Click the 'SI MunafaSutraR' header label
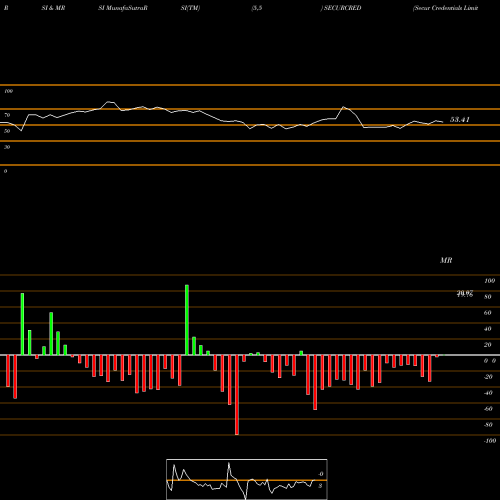The width and height of the screenshot is (500, 500). [x=123, y=8]
